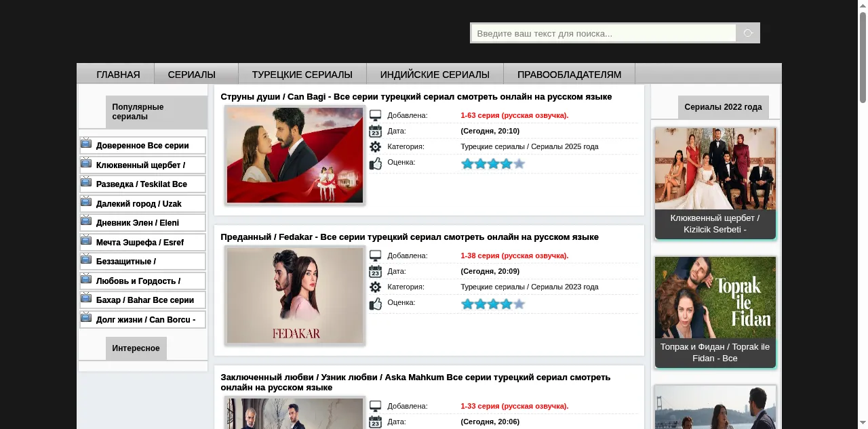Image resolution: width=868 pixels, height=429 pixels.
Task: Click TV icon beside Бахар / Bahar
Action: [86, 298]
